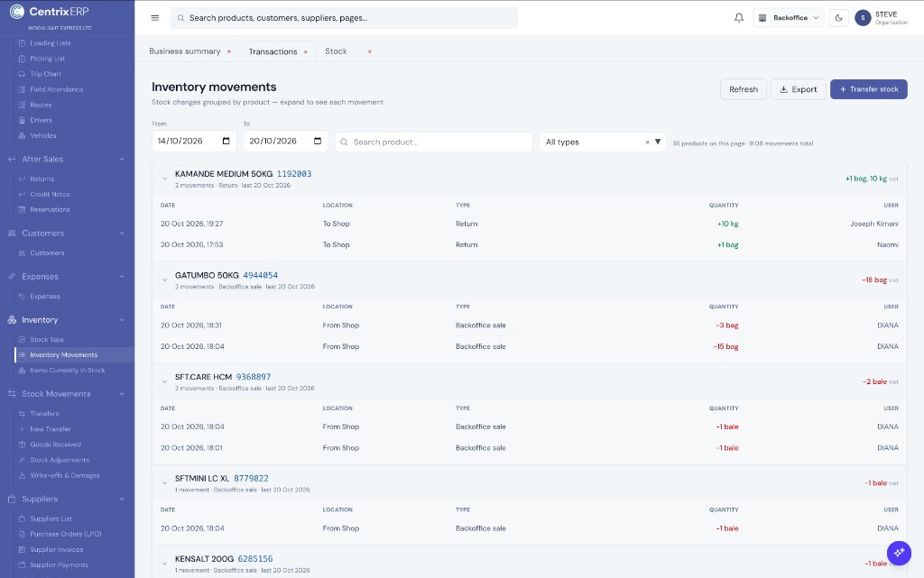Collapse the After Sales sidebar section
Image resolution: width=924 pixels, height=578 pixels.
[122, 159]
